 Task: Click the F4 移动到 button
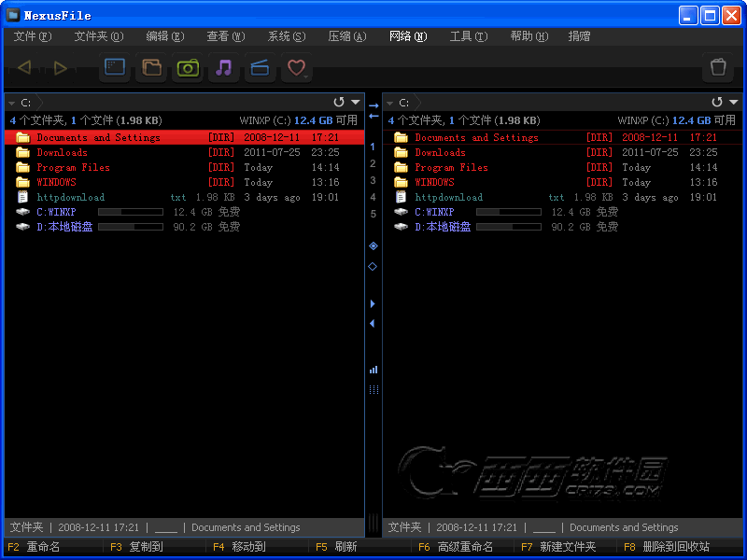(x=239, y=547)
